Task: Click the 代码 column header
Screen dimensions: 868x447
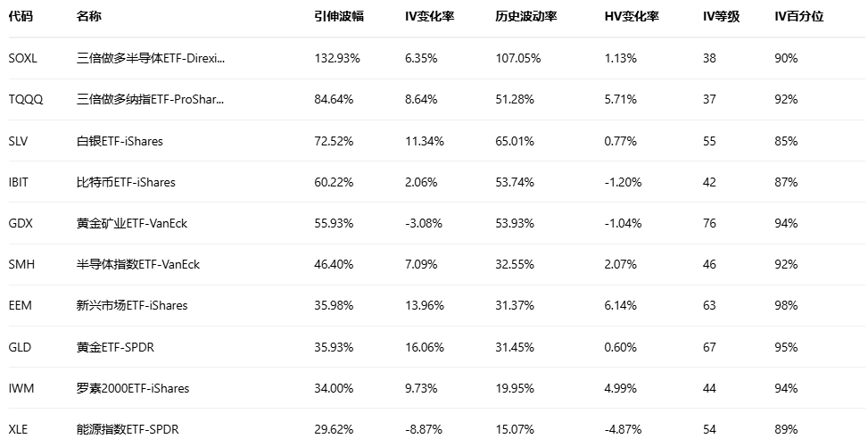Action: [20, 17]
